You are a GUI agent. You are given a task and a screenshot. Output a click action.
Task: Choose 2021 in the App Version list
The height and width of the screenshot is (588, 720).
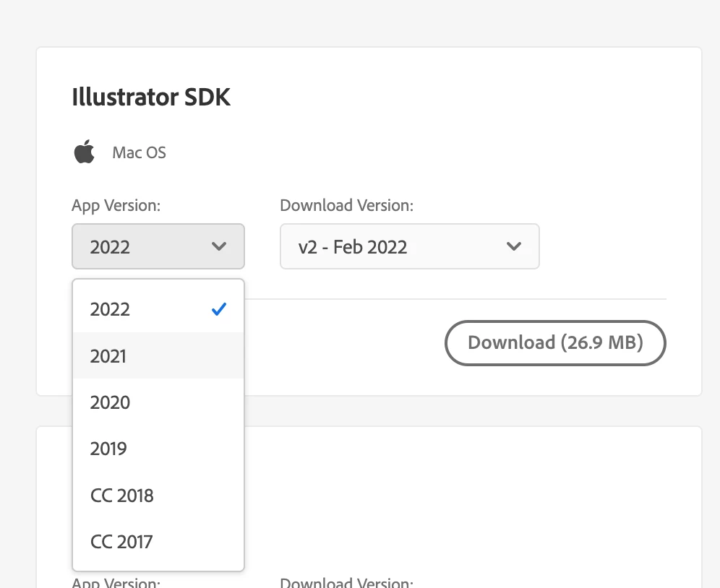point(158,355)
